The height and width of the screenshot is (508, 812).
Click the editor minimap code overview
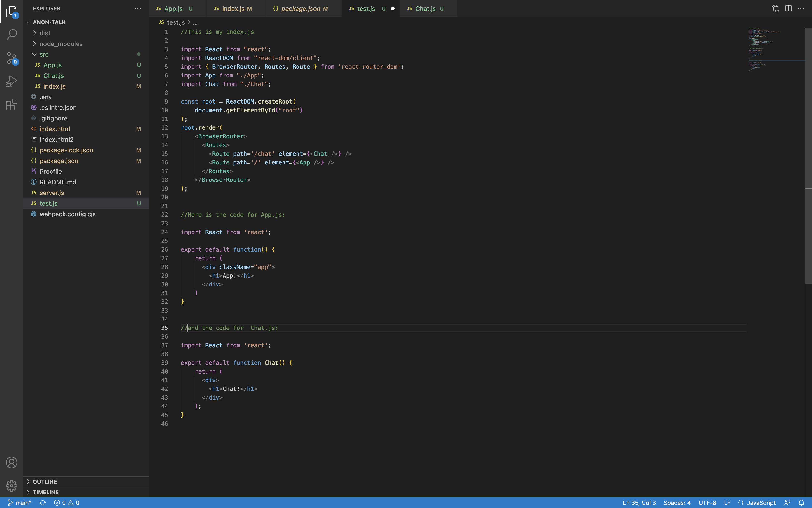(x=776, y=49)
